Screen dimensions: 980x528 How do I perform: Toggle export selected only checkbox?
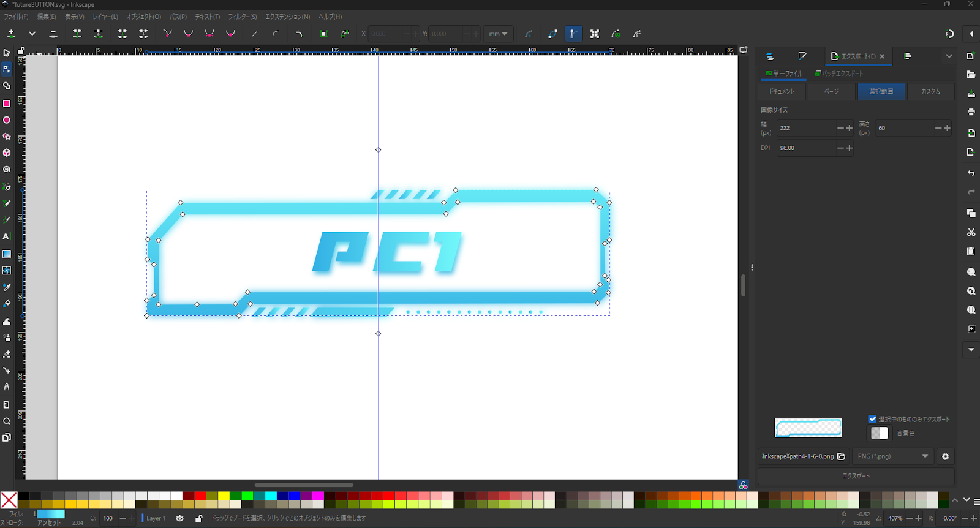pos(872,419)
